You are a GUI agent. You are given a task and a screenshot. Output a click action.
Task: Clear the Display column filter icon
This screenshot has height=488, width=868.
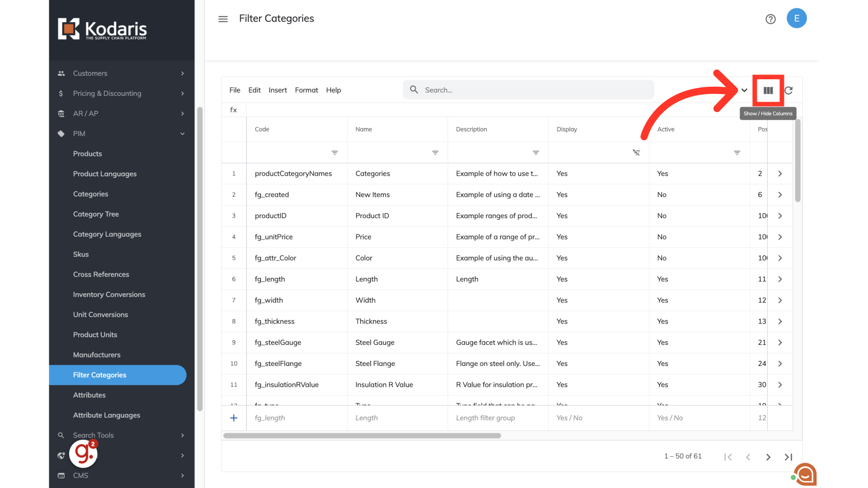click(x=636, y=153)
